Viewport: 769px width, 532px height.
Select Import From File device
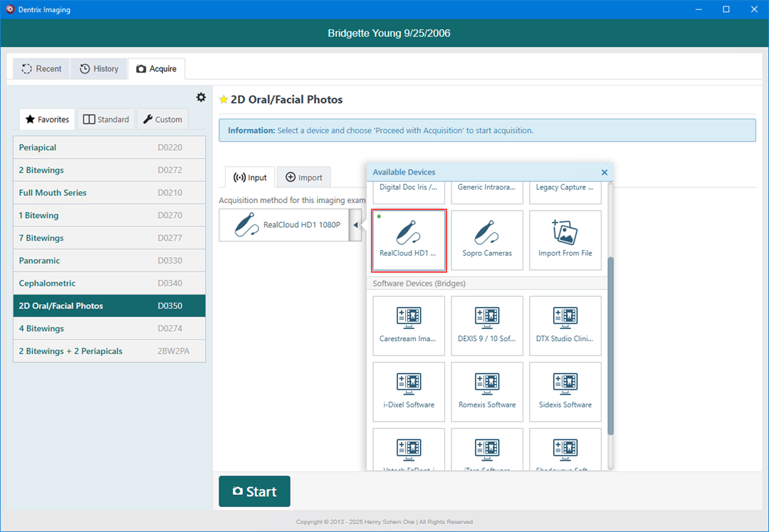tap(565, 240)
